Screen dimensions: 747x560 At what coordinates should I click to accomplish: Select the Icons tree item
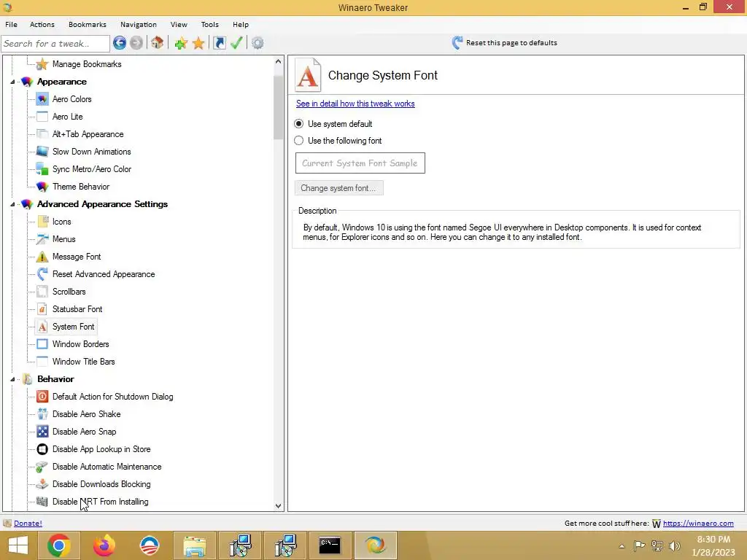61,222
